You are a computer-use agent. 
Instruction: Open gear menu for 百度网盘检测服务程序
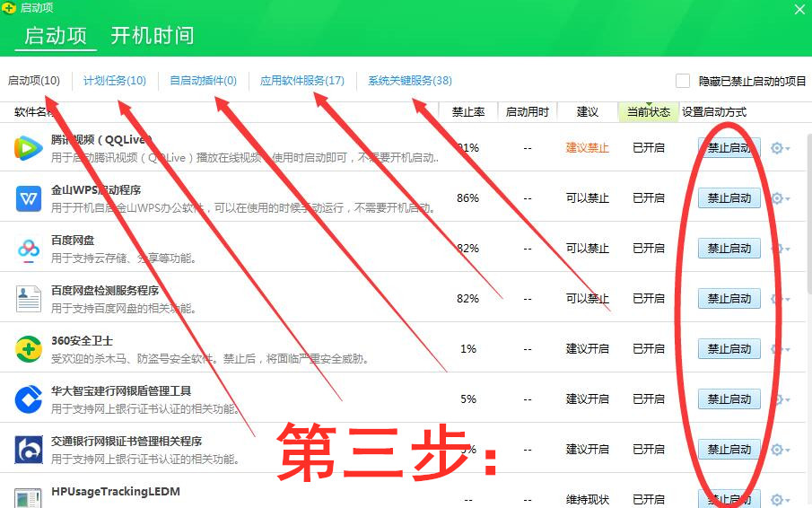tap(780, 299)
